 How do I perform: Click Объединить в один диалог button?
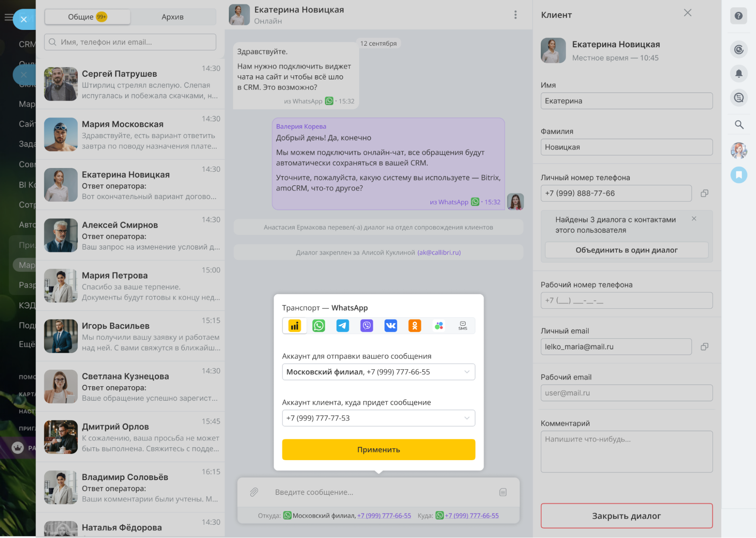pyautogui.click(x=626, y=250)
